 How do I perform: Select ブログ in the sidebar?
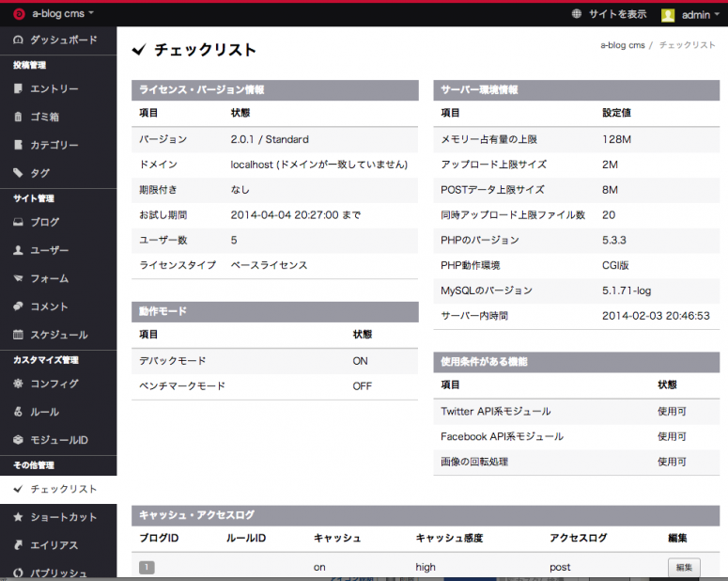pyautogui.click(x=44, y=223)
